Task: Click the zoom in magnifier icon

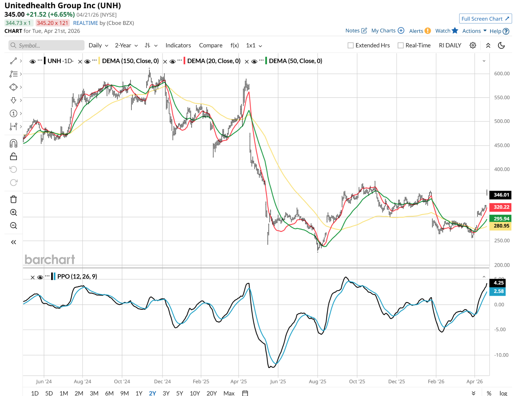Action: tap(13, 213)
